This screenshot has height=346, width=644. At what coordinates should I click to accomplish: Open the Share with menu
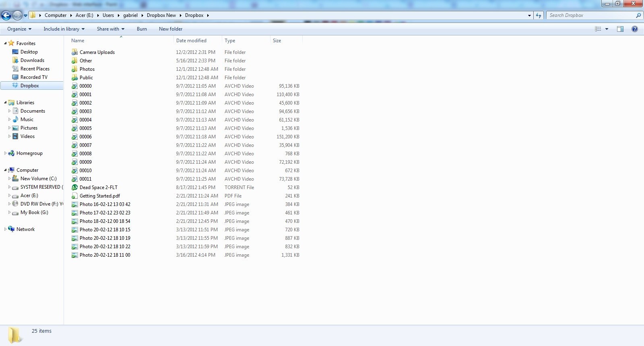[111, 29]
